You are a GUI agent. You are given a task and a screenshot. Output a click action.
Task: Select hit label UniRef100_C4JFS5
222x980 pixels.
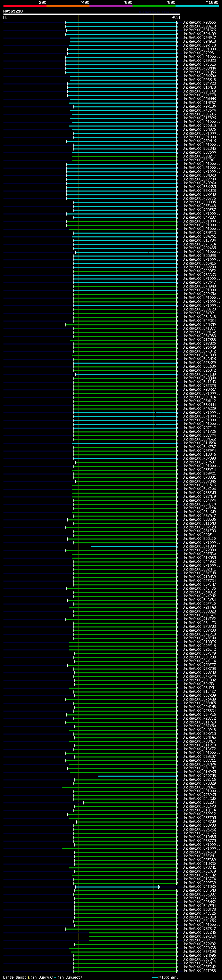point(199,589)
